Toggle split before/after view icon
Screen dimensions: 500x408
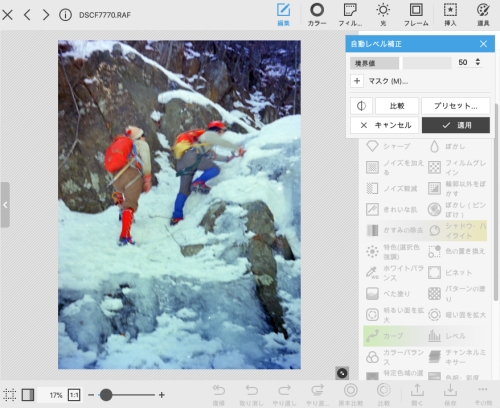tap(361, 106)
